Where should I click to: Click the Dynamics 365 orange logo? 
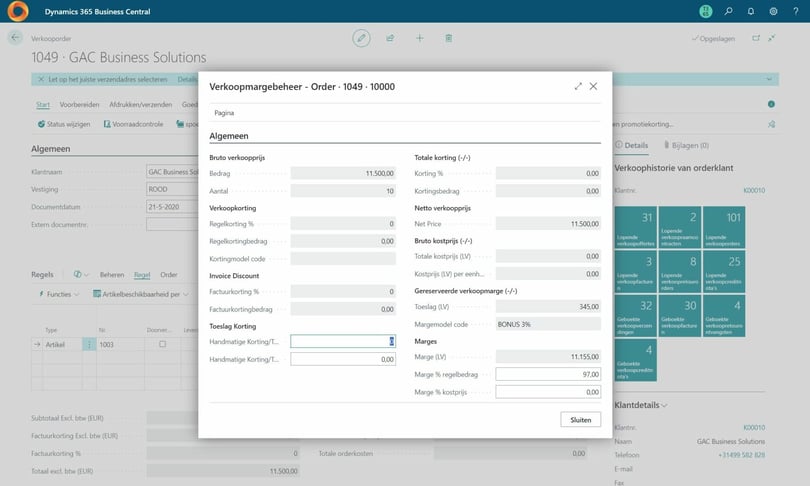[x=18, y=11]
